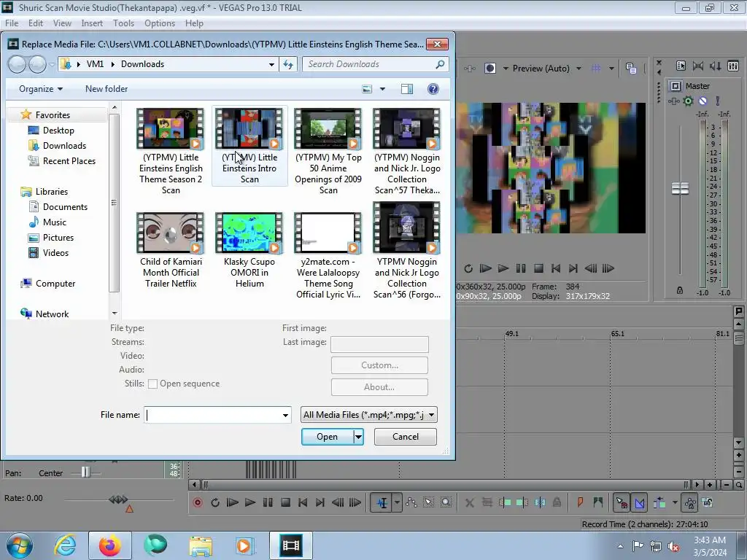Insert a marker with orange flag icon
Screen dimensions: 747x560
[x=580, y=502]
